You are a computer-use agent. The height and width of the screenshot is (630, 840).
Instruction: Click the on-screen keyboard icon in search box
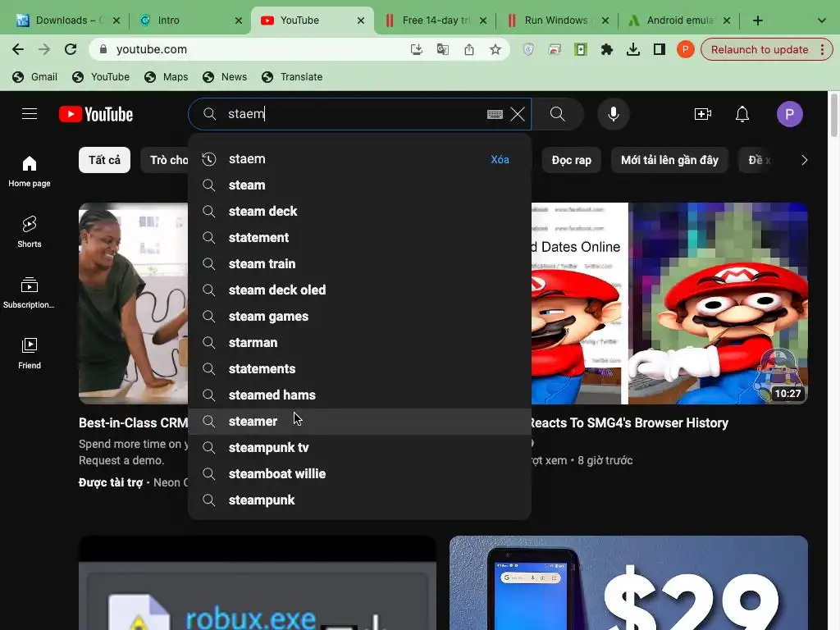tap(495, 114)
